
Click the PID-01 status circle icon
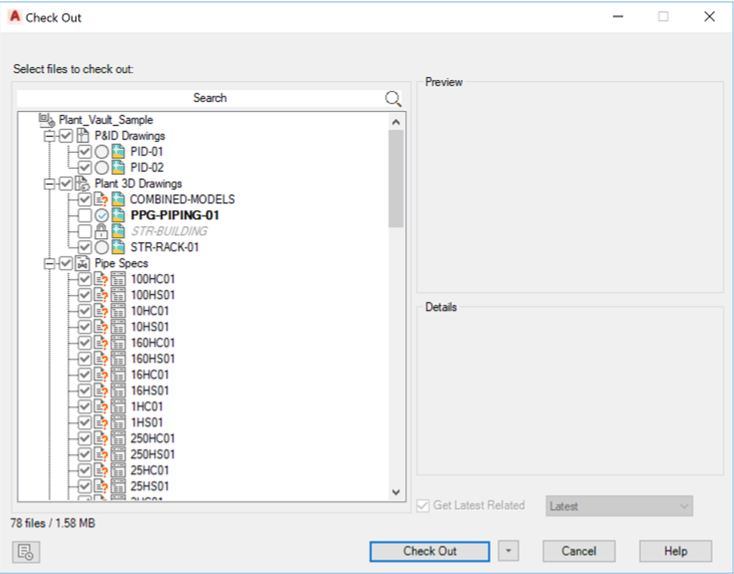pyautogui.click(x=102, y=152)
